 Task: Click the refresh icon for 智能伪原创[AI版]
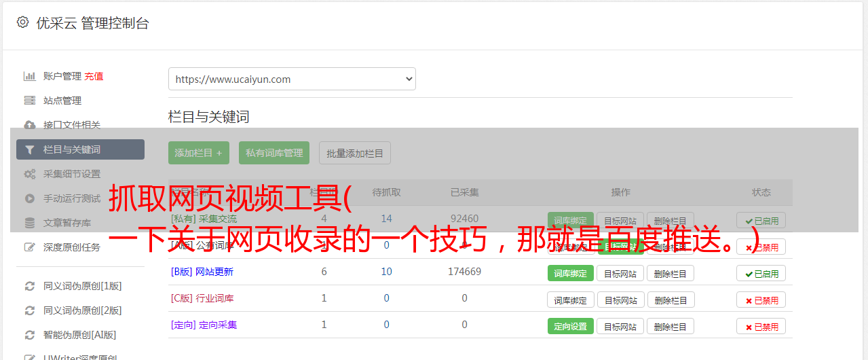pos(30,335)
